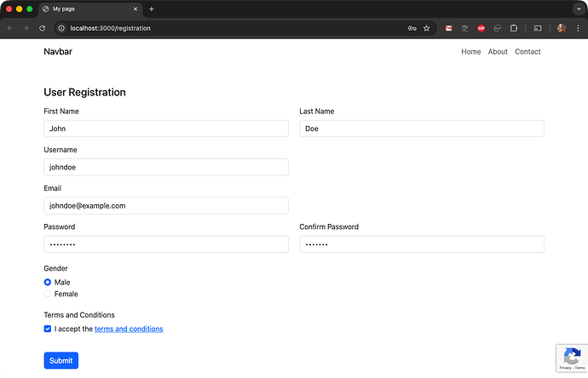
Task: Click the Navbar brand link
Action: pyautogui.click(x=58, y=52)
